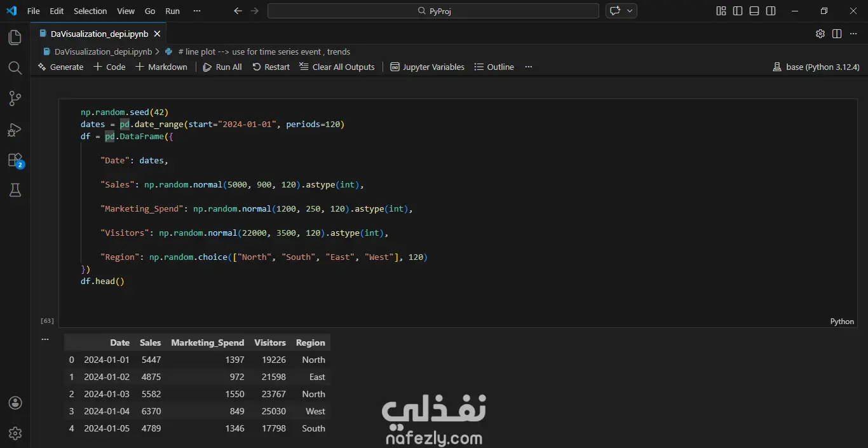Open the Extensions view with badge
This screenshot has width=868, height=448.
coord(15,160)
